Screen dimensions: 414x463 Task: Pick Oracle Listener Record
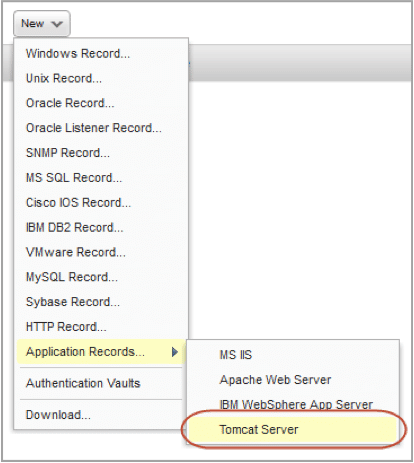[x=94, y=128]
